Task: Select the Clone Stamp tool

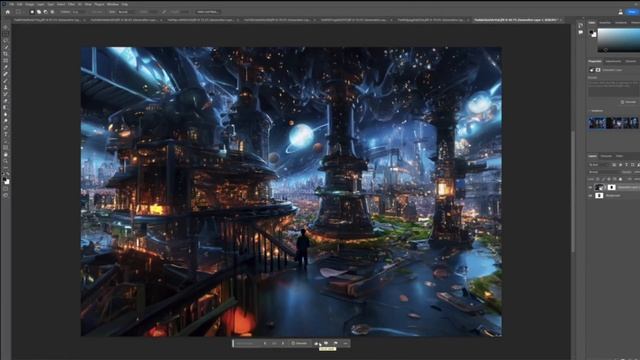Action: click(x=6, y=87)
